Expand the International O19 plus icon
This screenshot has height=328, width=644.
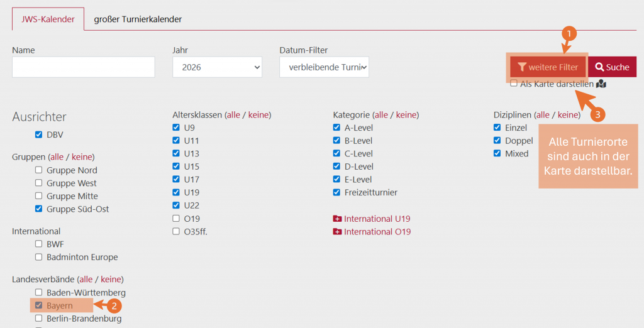(x=337, y=232)
